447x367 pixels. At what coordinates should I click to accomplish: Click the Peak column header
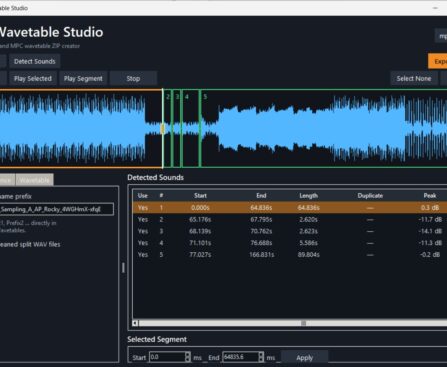coord(430,196)
